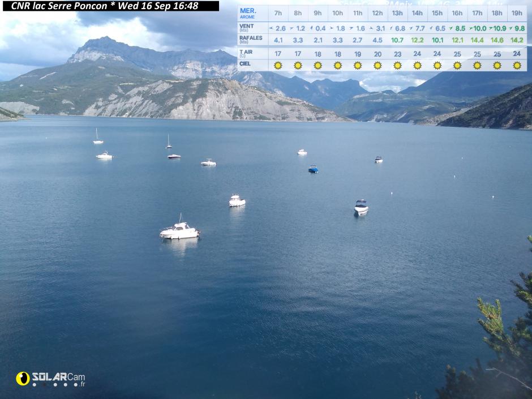Select the gust value 14.6 at 18h
This screenshot has height=399, width=532.
[497, 40]
